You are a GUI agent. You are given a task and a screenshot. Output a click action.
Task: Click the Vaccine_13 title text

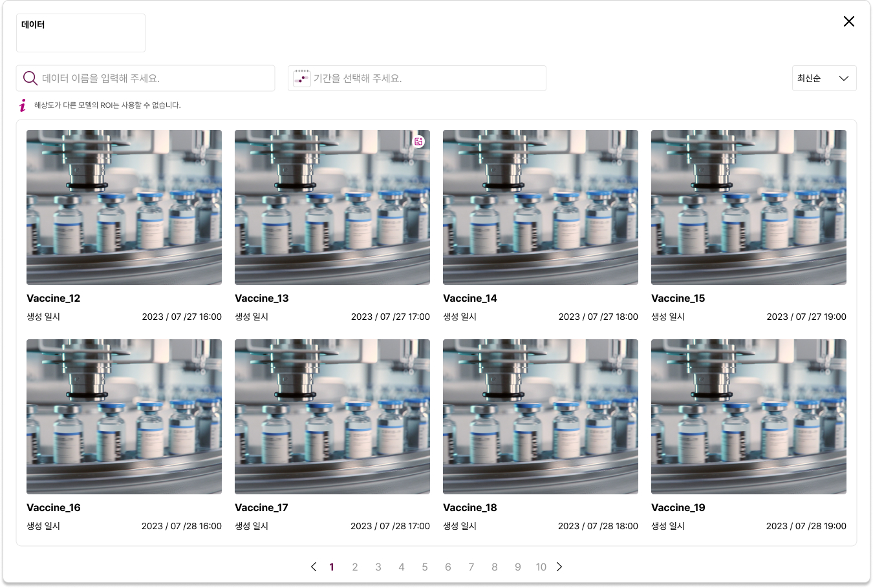(x=262, y=298)
